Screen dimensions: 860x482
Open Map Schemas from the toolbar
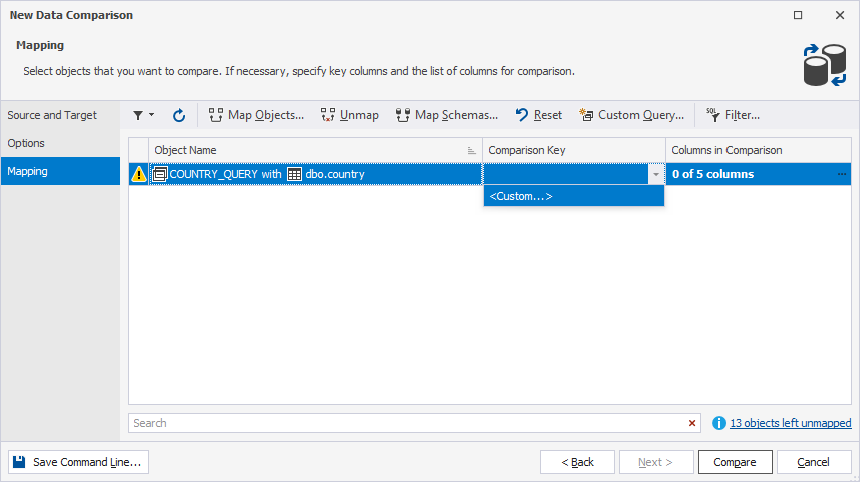coord(446,115)
